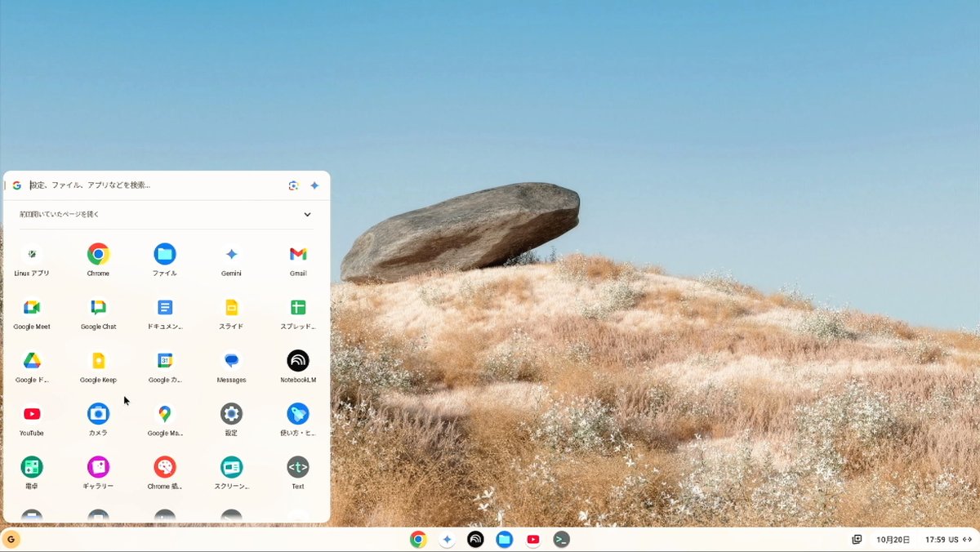The width and height of the screenshot is (980, 552).
Task: Launch the ギャラリー (Gallery) app
Action: (x=98, y=465)
